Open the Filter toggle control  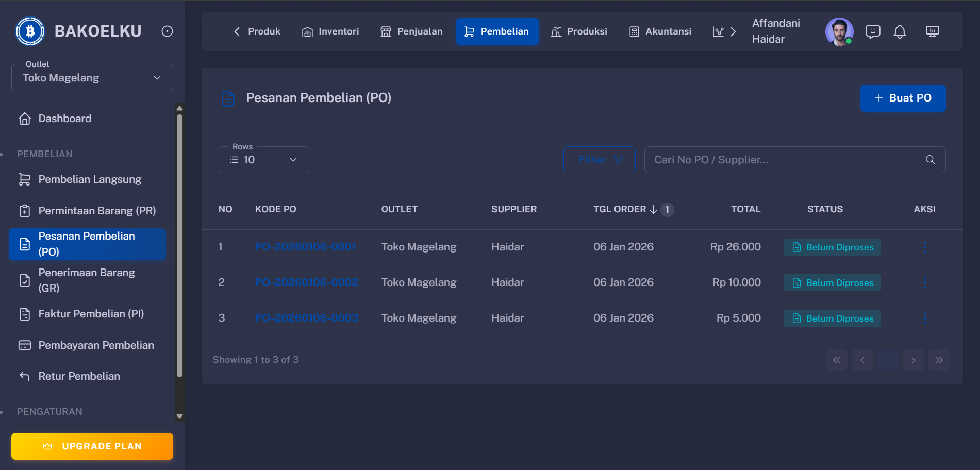599,160
